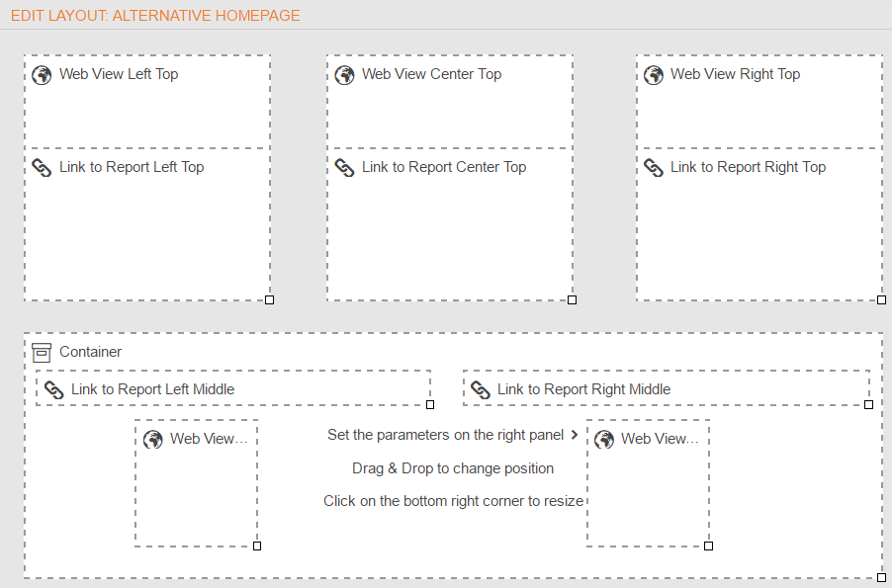Image resolution: width=892 pixels, height=588 pixels.
Task: Click the Container's bottom-right resize handle
Action: (881, 578)
